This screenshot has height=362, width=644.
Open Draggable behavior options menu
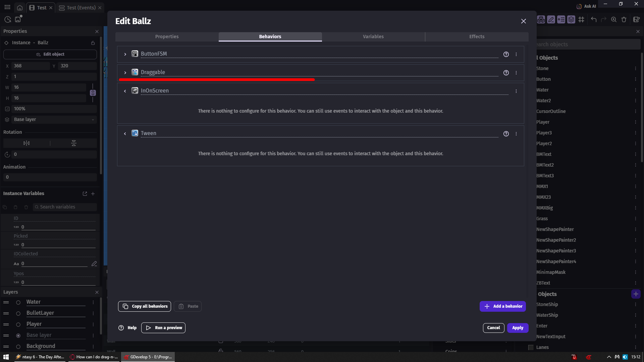coord(516,73)
